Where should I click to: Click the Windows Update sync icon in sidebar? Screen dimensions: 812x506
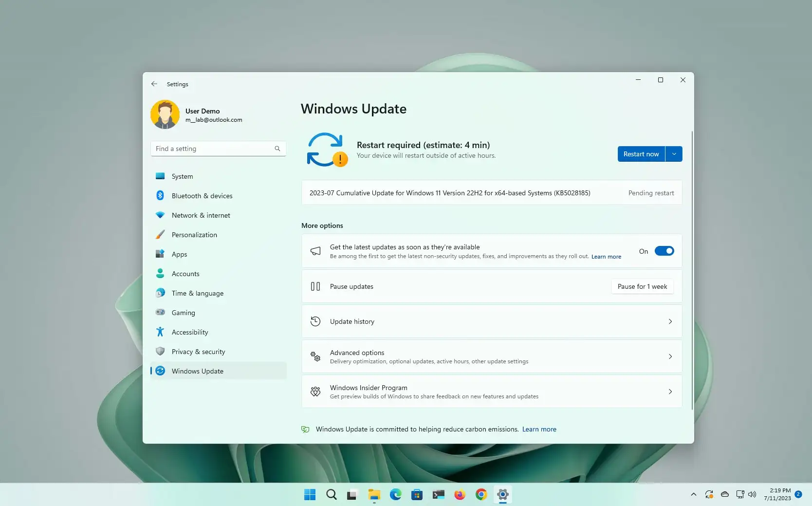coord(160,371)
